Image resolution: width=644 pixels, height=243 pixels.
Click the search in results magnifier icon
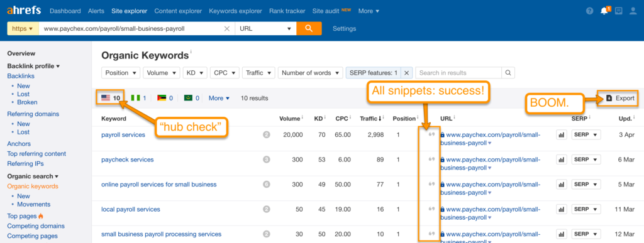pos(508,73)
